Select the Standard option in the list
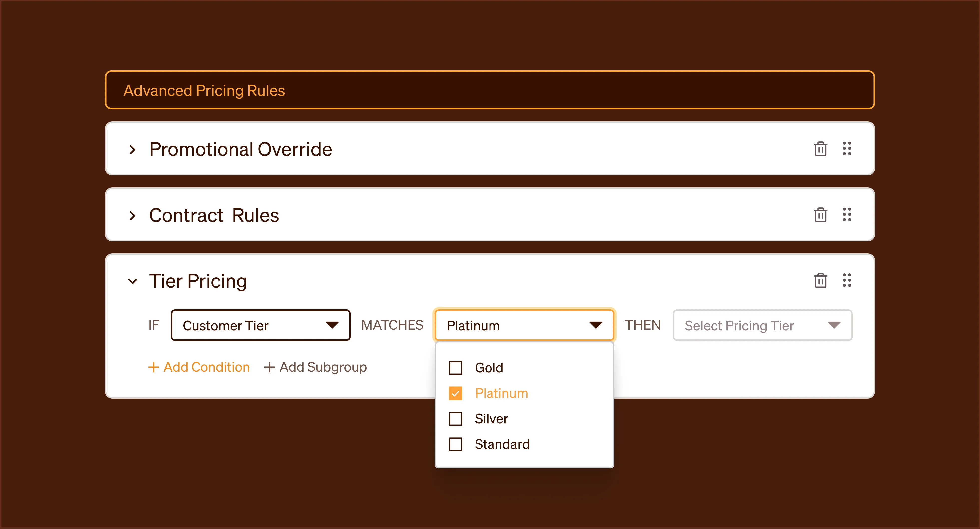Image resolution: width=980 pixels, height=529 pixels. pos(502,445)
